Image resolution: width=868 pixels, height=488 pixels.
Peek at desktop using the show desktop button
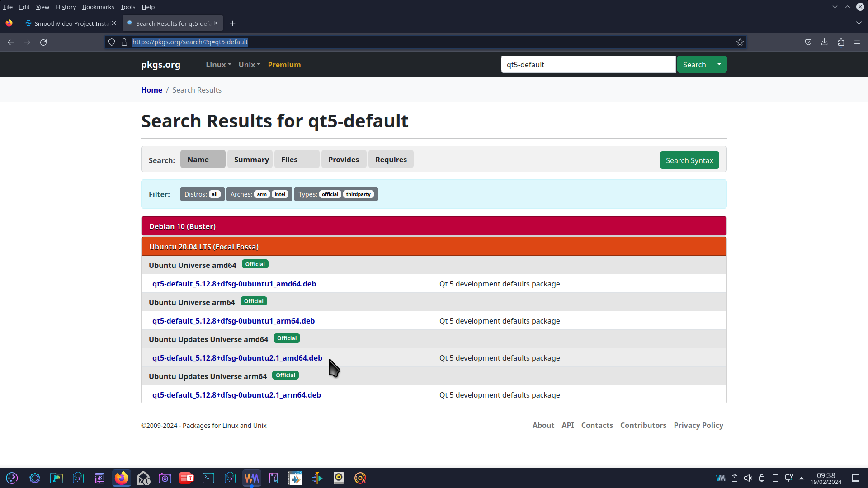[x=856, y=478]
